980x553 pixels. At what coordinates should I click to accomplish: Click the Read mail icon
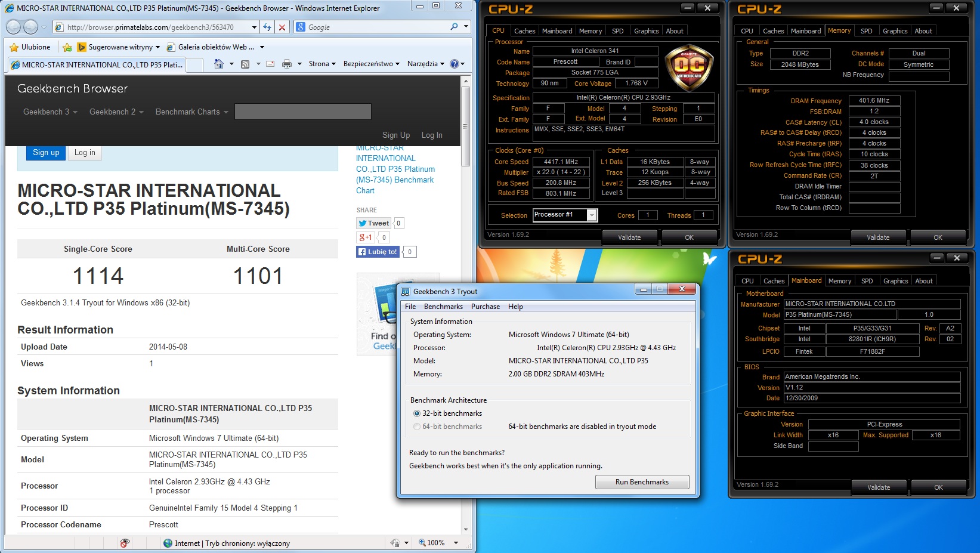[x=270, y=64]
